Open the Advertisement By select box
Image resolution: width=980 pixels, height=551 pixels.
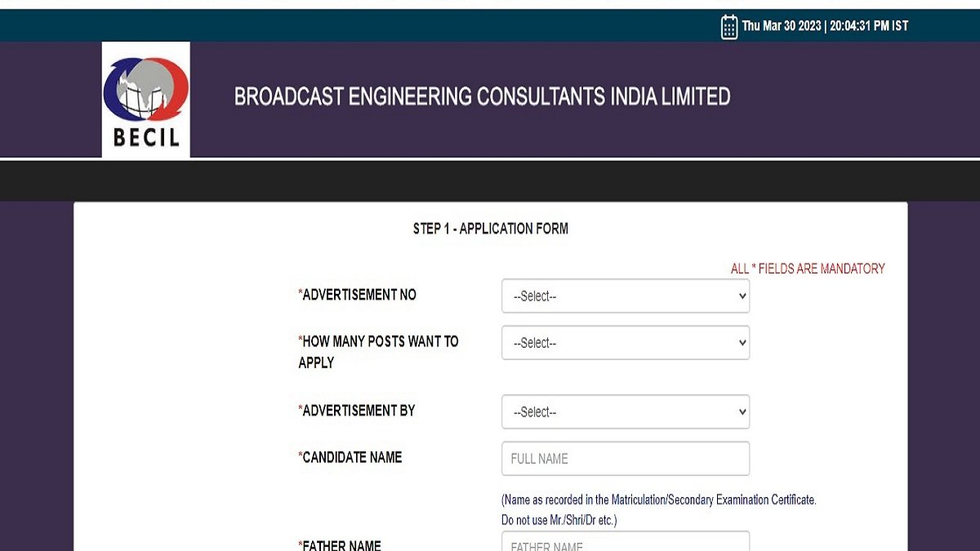tap(626, 412)
